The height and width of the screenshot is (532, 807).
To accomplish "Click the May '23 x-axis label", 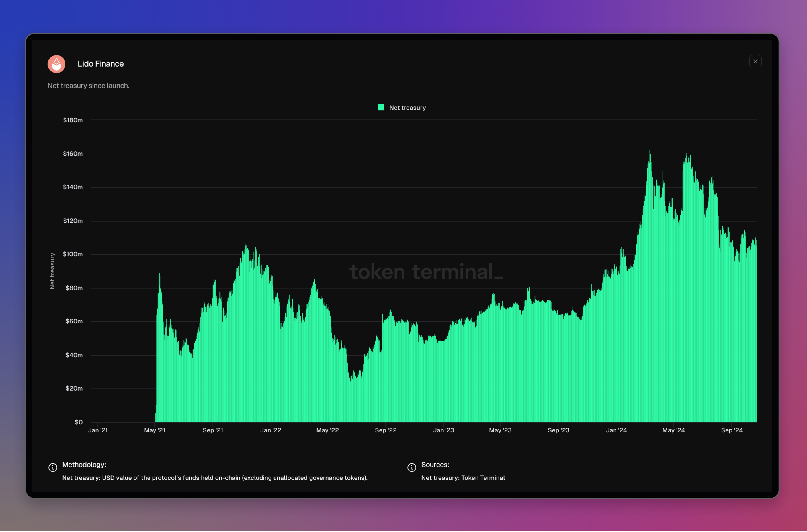I will (x=500, y=430).
